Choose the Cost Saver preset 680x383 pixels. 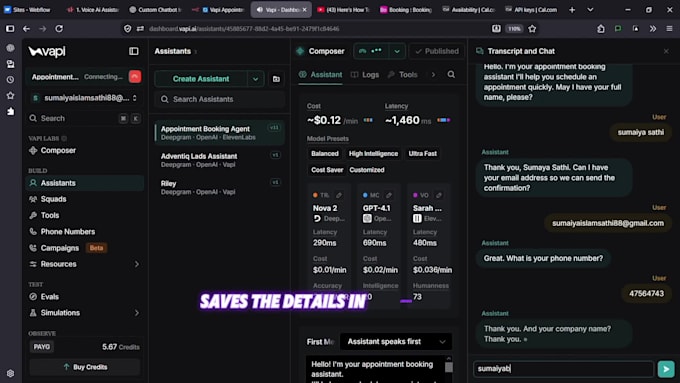[x=327, y=170]
